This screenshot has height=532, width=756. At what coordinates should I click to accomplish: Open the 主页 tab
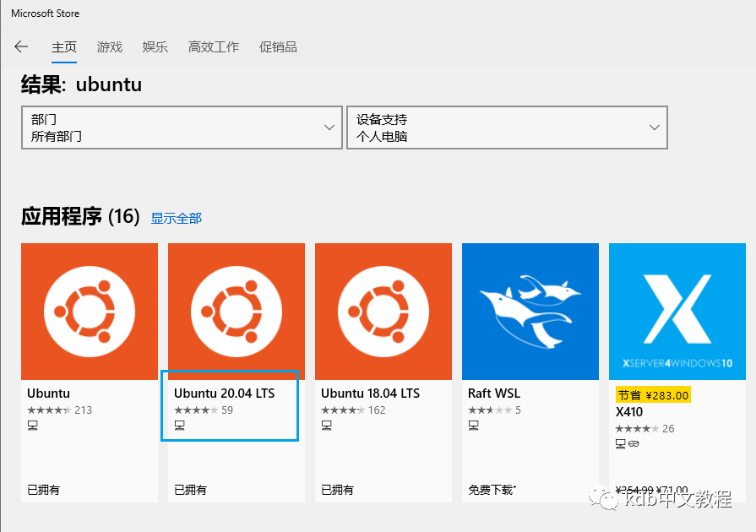[x=64, y=47]
